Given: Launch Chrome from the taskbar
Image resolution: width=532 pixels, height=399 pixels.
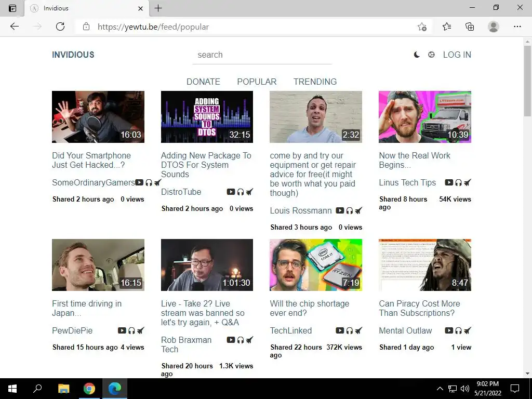Looking at the screenshot, I should pyautogui.click(x=89, y=389).
